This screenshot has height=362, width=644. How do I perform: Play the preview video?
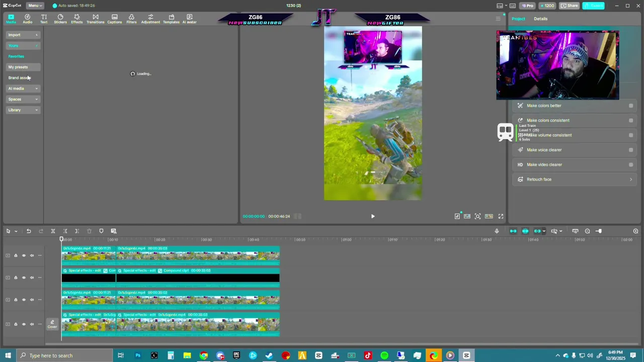(373, 216)
